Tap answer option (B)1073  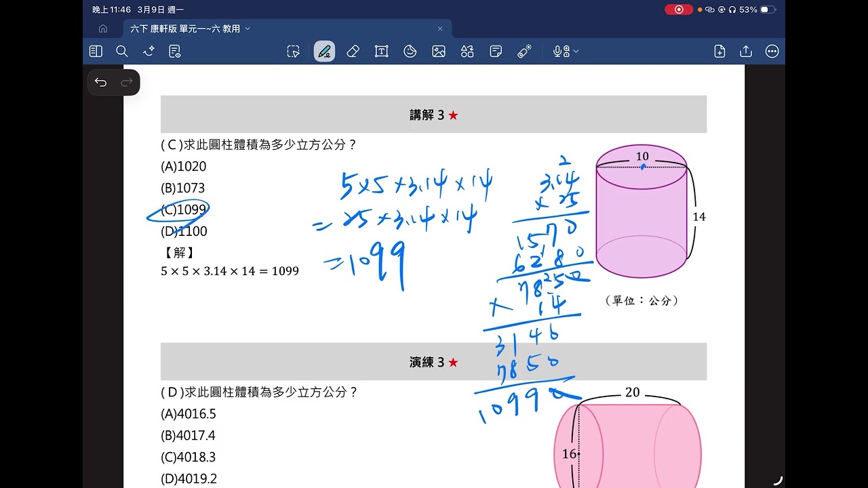182,188
